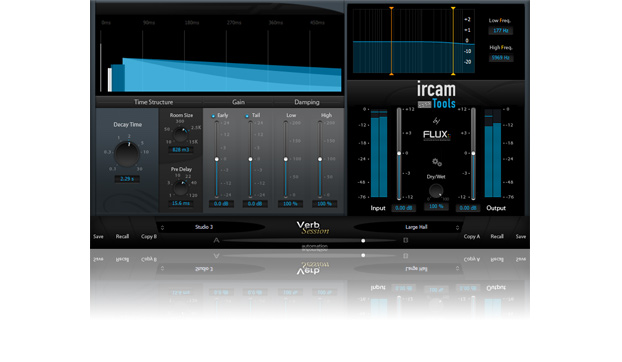
Task: Click the High Freq 5969 Hz value field
Action: point(501,57)
